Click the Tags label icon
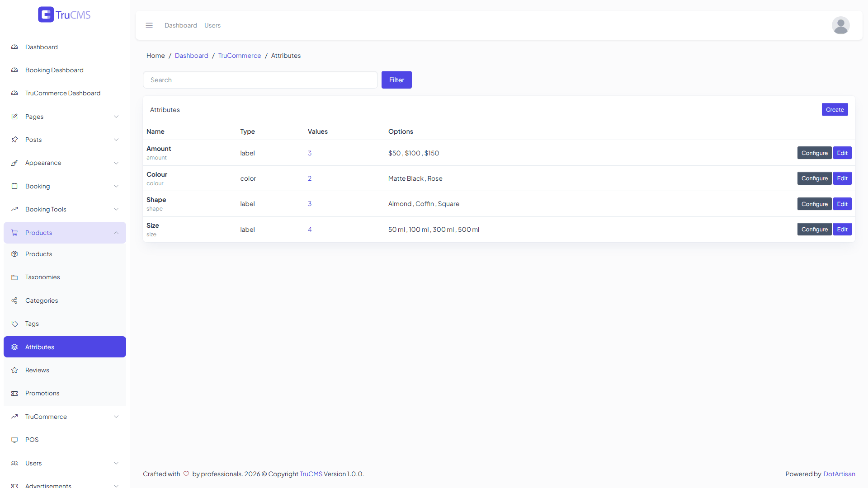 coord(14,324)
